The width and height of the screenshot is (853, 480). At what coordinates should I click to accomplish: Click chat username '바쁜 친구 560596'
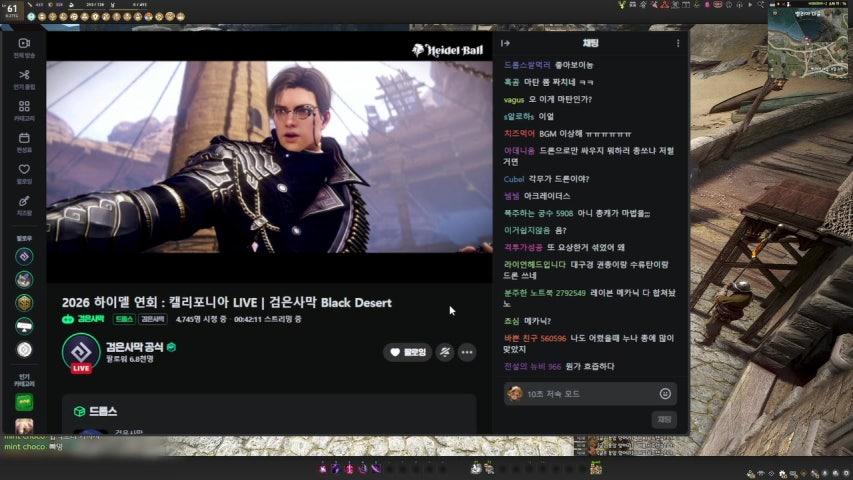tap(535, 338)
